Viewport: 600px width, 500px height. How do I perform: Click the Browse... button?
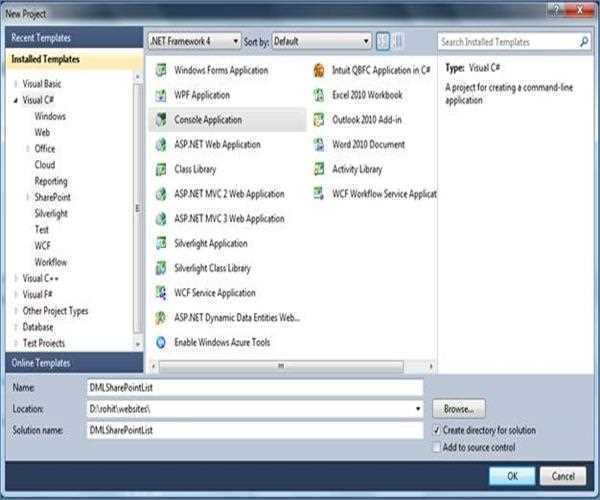point(459,409)
